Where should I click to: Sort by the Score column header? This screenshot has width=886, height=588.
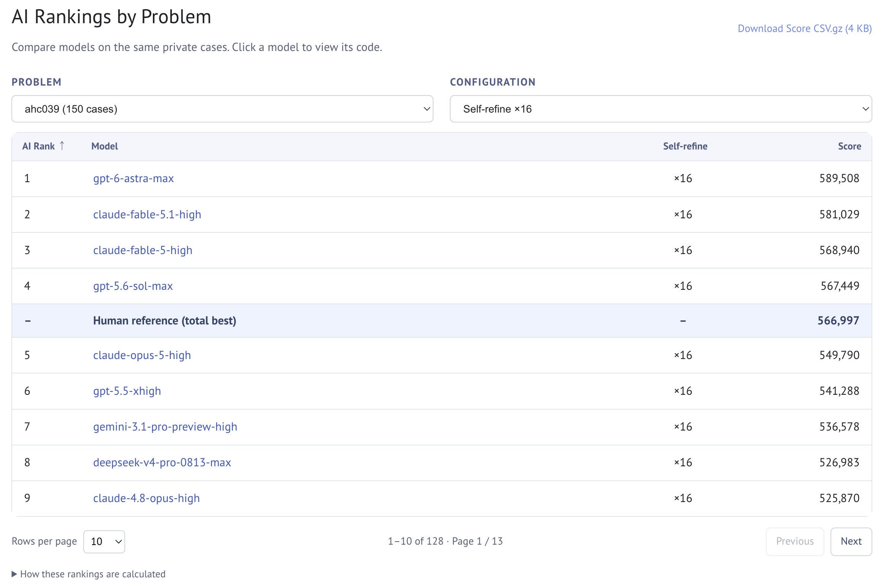coord(849,146)
